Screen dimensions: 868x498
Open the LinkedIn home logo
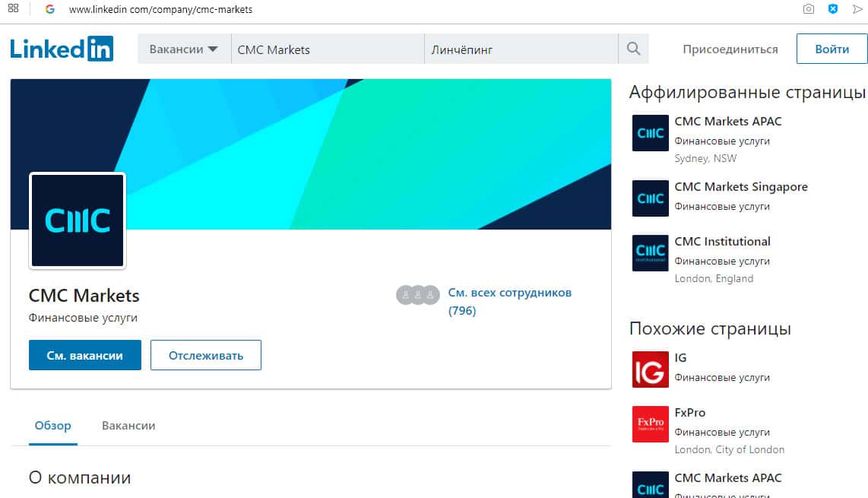62,49
